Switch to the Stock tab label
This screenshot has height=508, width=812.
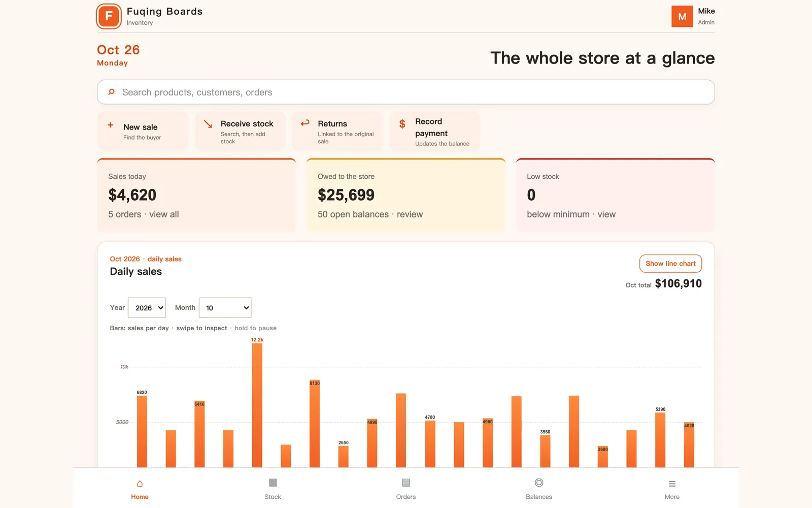pos(273,497)
